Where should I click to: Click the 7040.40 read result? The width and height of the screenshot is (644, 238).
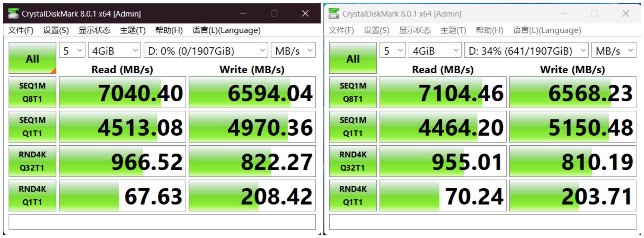122,92
